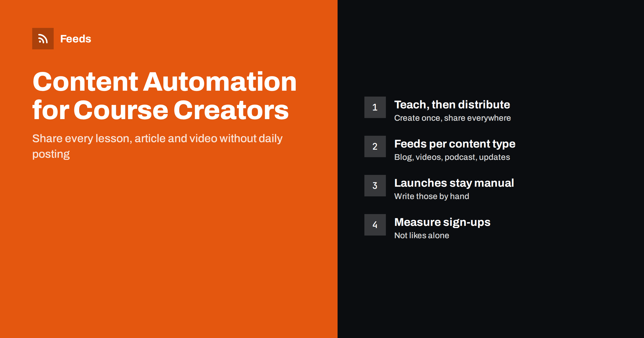Click the RSS feed icon
The height and width of the screenshot is (338, 644).
tap(43, 39)
